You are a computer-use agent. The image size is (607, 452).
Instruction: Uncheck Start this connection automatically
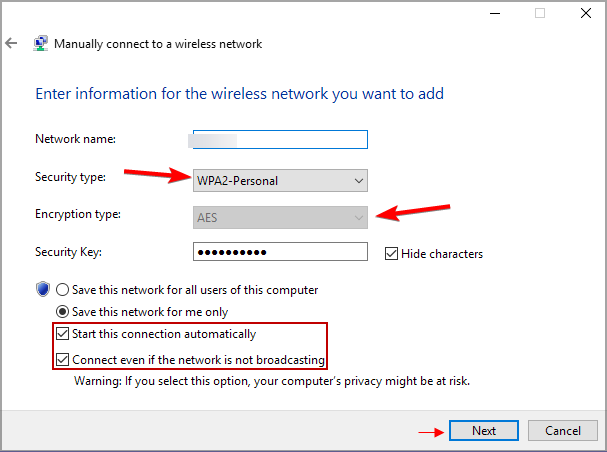[x=64, y=334]
